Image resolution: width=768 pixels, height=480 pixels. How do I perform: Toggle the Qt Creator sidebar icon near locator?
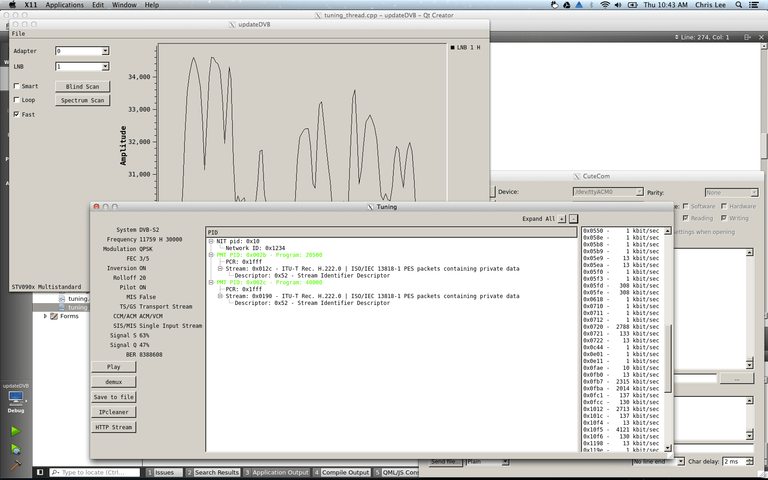tap(40, 472)
